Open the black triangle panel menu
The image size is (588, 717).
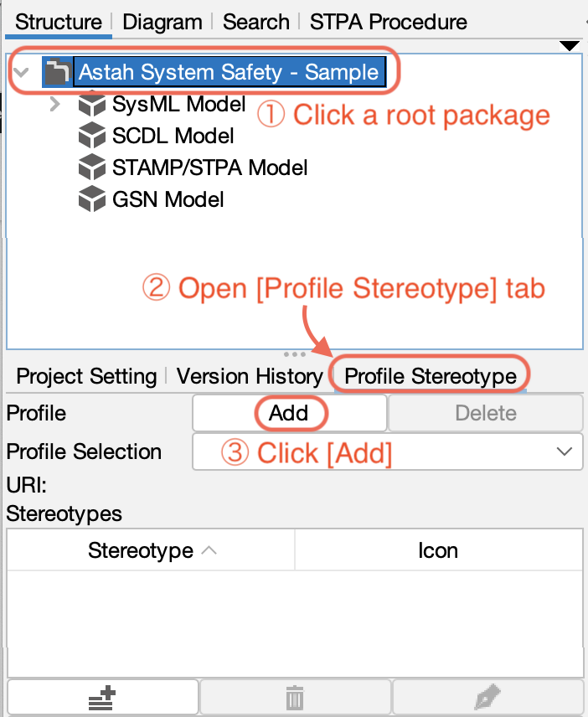click(570, 46)
